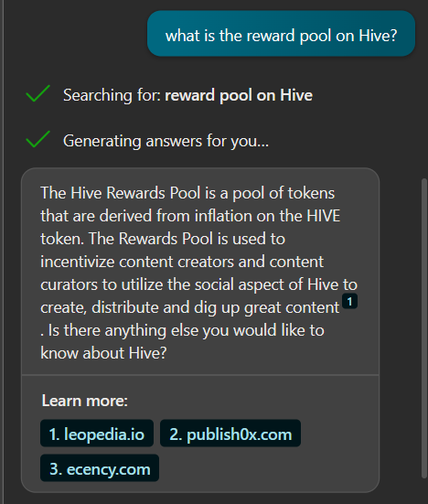The height and width of the screenshot is (504, 428).
Task: Click the vertical scrollbar of the chat
Action: tap(424, 327)
